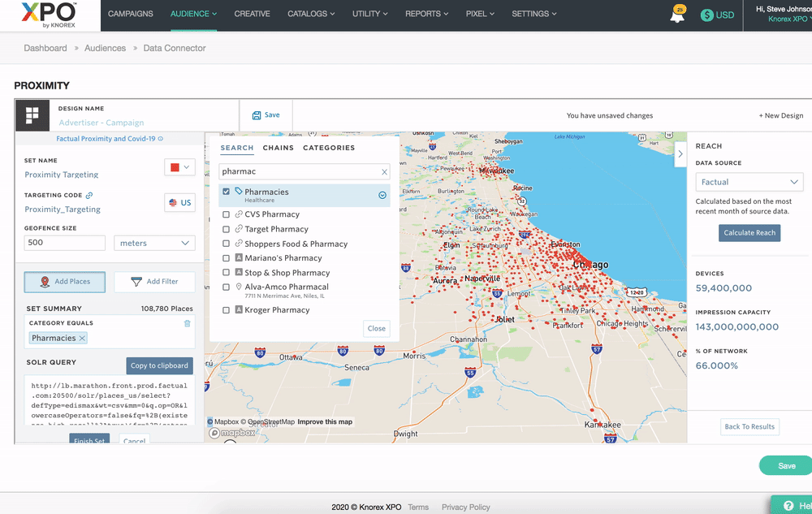
Task: Expand Pharmacies category circle arrow icon
Action: coord(382,195)
